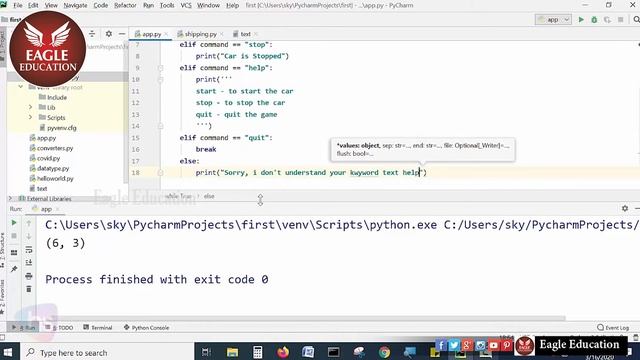Switch to the app.py editor tab
The image size is (640, 360).
(151, 34)
